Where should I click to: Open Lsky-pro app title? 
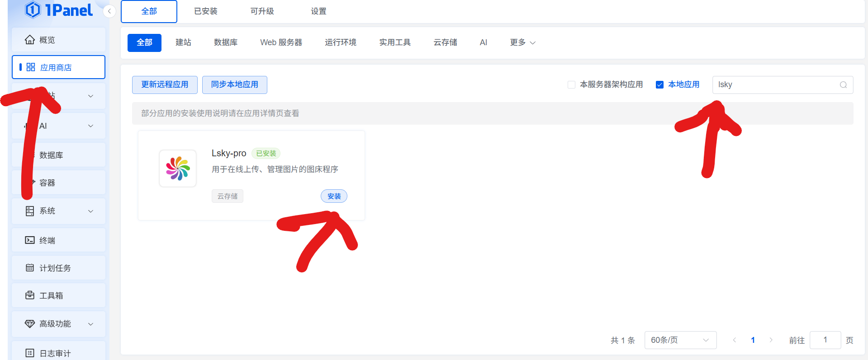click(x=229, y=153)
